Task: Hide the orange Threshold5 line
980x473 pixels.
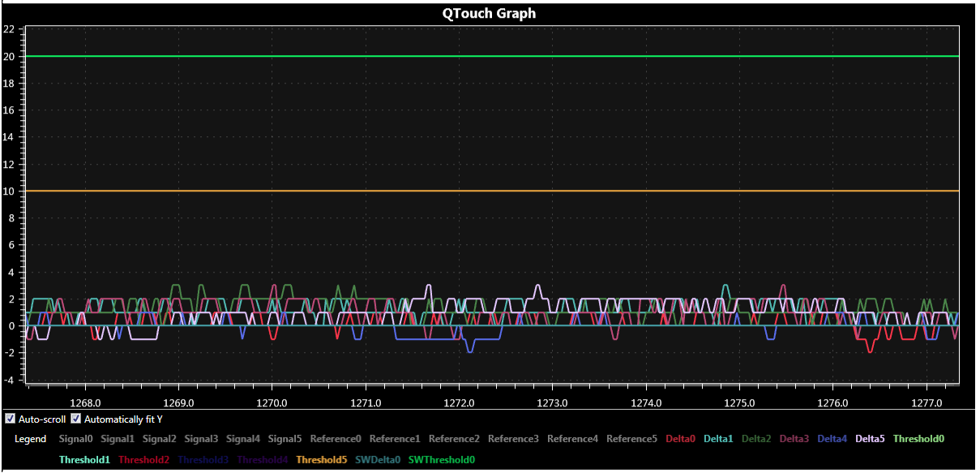Action: coord(321,460)
